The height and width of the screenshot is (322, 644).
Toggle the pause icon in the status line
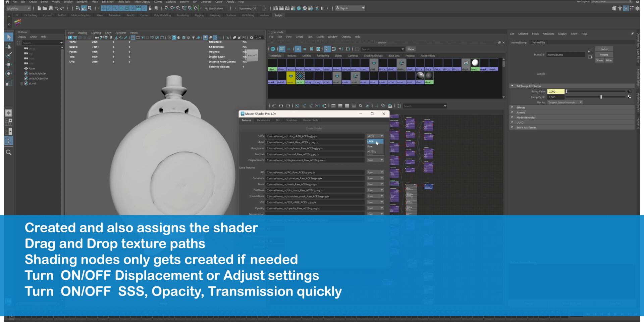pos(322,8)
